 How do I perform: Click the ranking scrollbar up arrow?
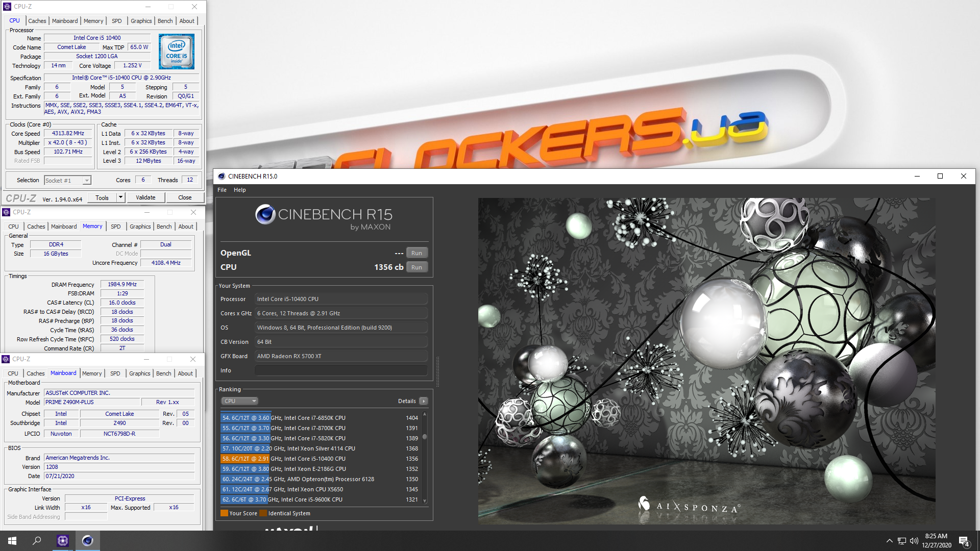point(425,414)
